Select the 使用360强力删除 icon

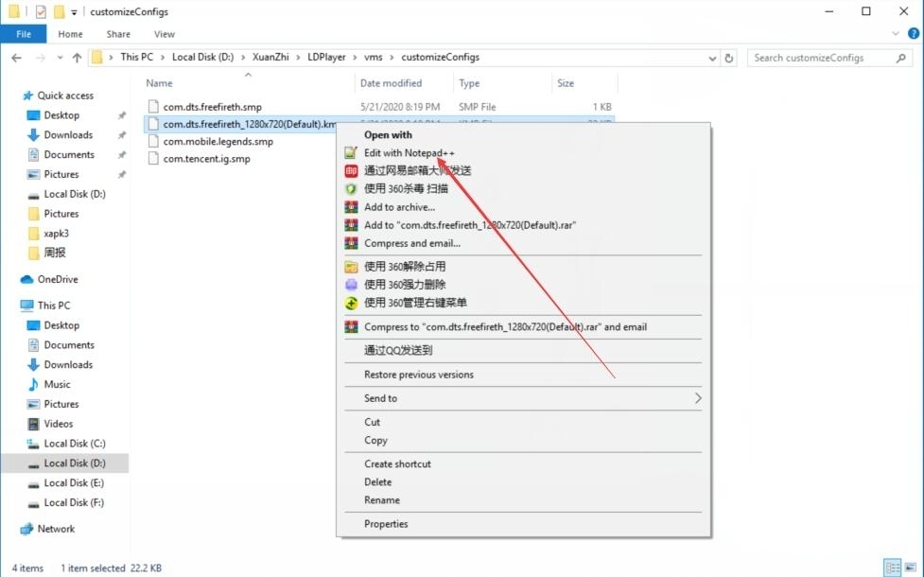(x=351, y=284)
